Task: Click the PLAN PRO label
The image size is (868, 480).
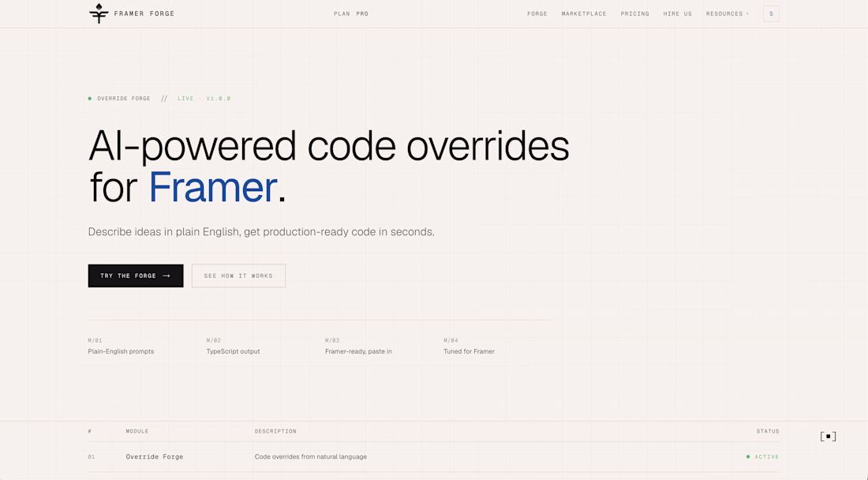Action: [351, 14]
